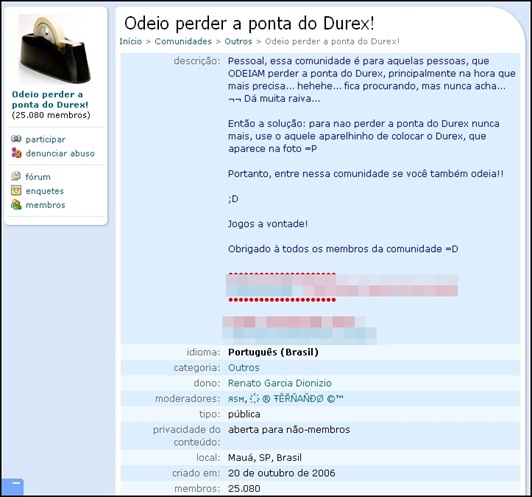Screen dimensions: 532x497
Task: Open moderator ЯSM profile link
Action: (x=236, y=399)
